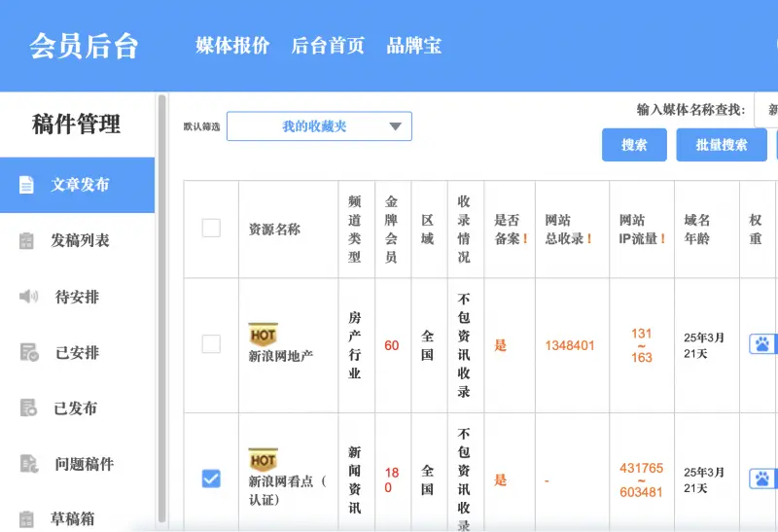Click the HOT badge above 新浪网地产

263,336
